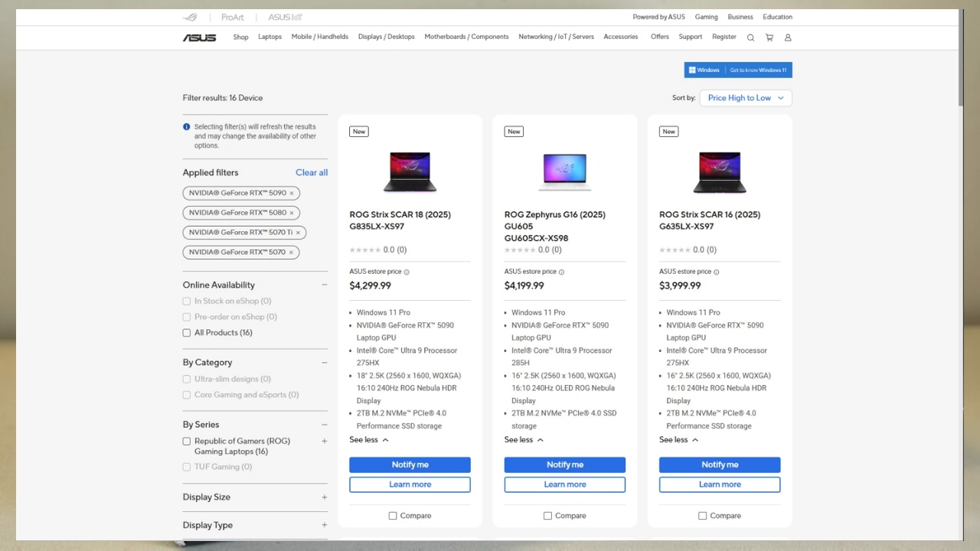Open the Shop menu
This screenshot has width=980, height=551.
point(240,37)
